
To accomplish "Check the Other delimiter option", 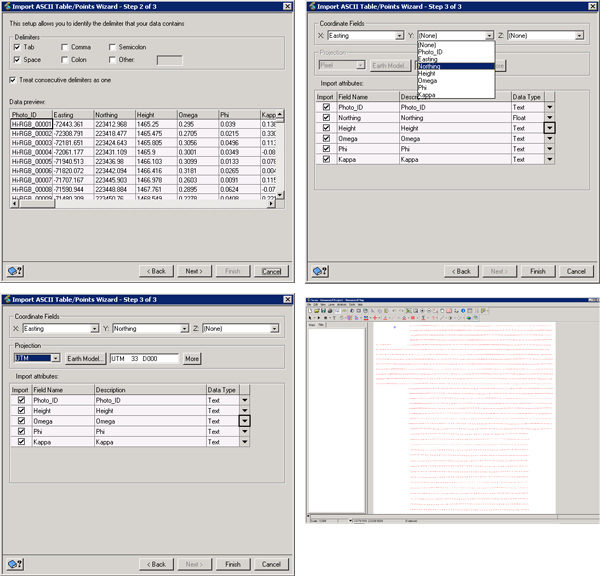I will pos(112,60).
